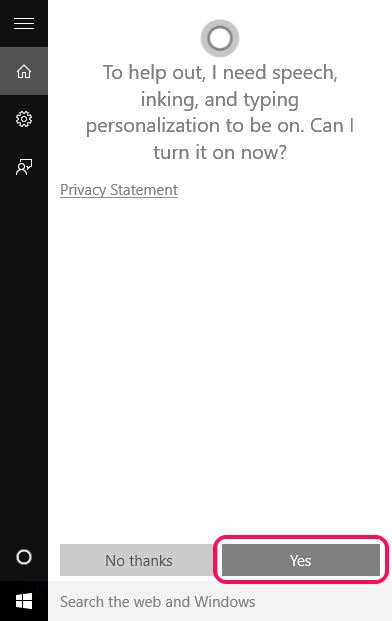Open the Feedback icon in sidebar
The width and height of the screenshot is (392, 621).
(x=24, y=167)
